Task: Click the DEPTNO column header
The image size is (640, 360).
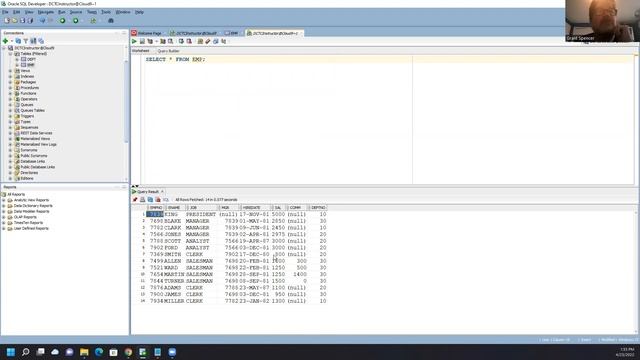Action: [x=318, y=208]
